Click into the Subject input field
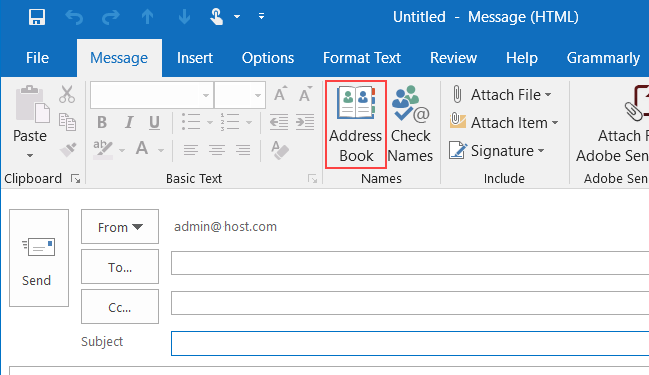This screenshot has height=375, width=649. (410, 343)
